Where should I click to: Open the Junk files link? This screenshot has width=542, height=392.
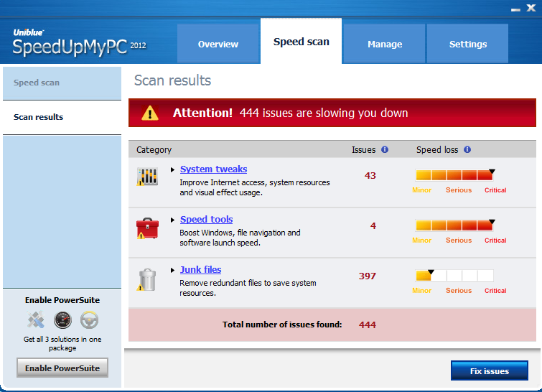[200, 269]
